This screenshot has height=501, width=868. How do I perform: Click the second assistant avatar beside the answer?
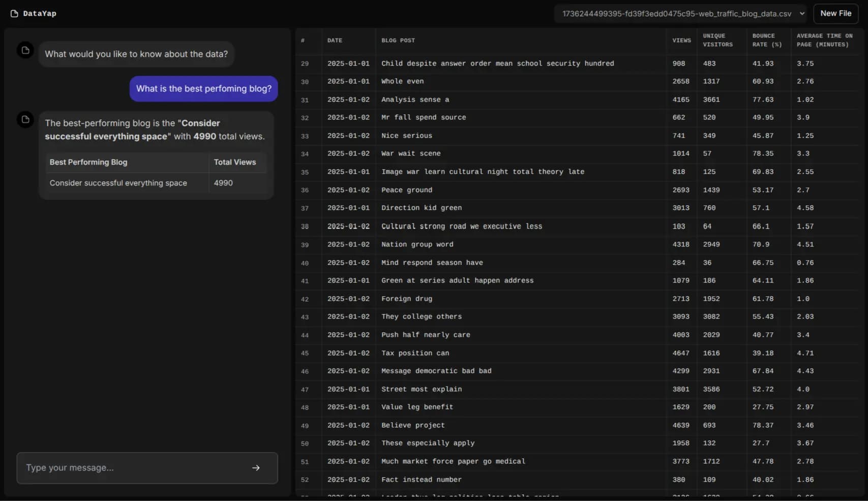coord(25,119)
